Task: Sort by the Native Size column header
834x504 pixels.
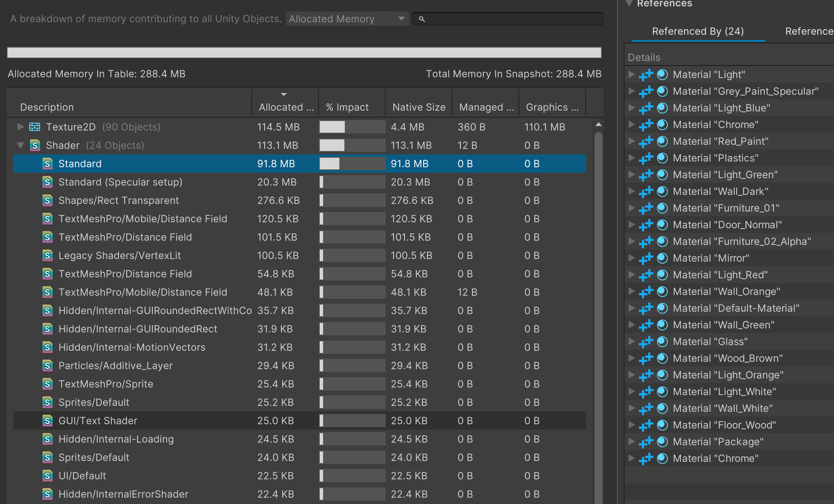Action: click(x=419, y=107)
